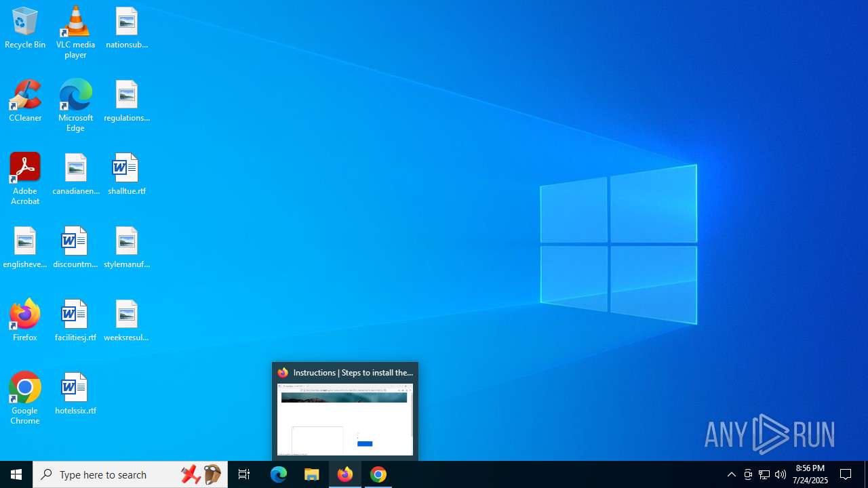Click the tray icon beside the chevron

[x=748, y=474]
